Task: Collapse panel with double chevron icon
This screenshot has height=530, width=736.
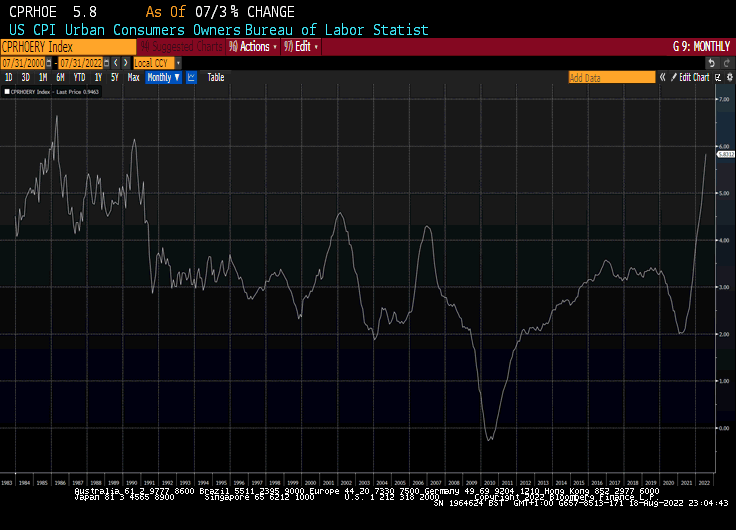Action: coord(662,77)
